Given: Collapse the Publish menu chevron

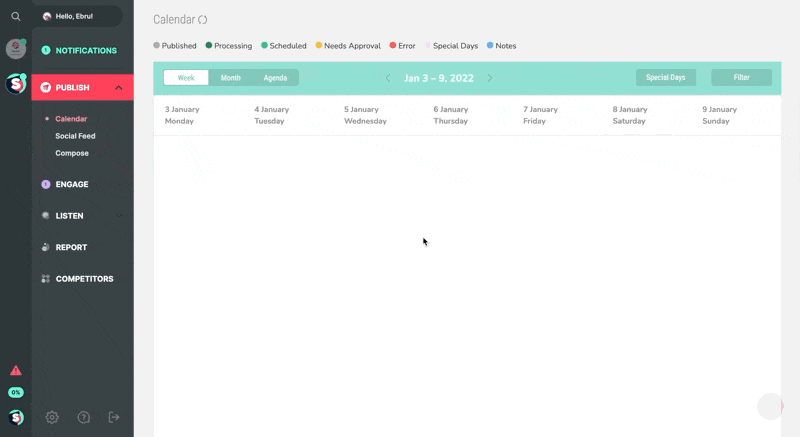Looking at the screenshot, I should [x=119, y=88].
